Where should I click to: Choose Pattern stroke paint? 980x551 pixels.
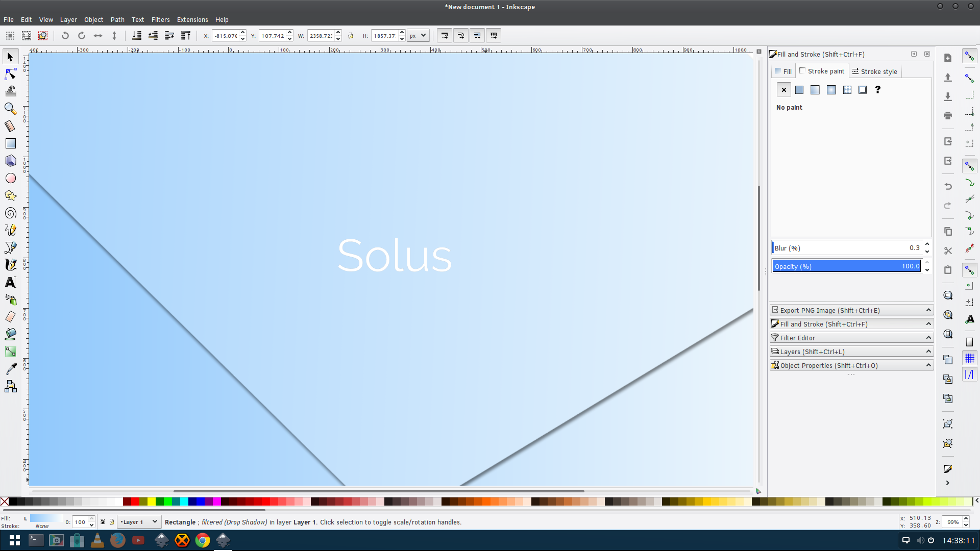(847, 90)
